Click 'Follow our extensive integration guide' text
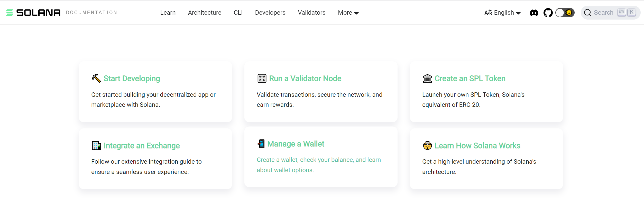The width and height of the screenshot is (644, 210). click(146, 167)
